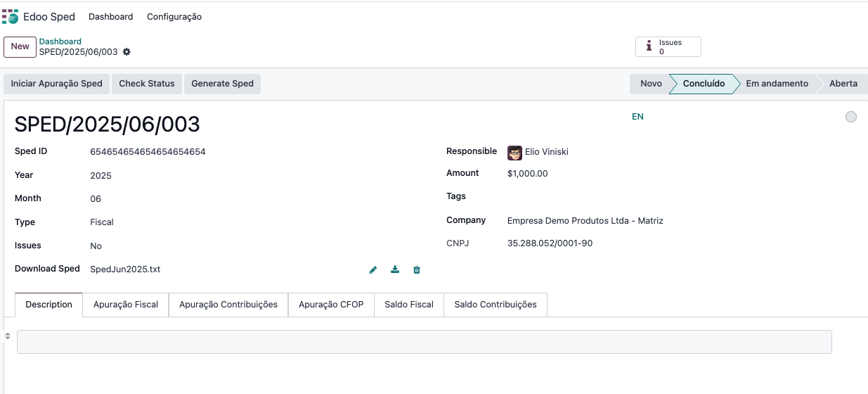Click the Responsible name Elio Viniski
Screen dimensions: 868x394
[547, 152]
